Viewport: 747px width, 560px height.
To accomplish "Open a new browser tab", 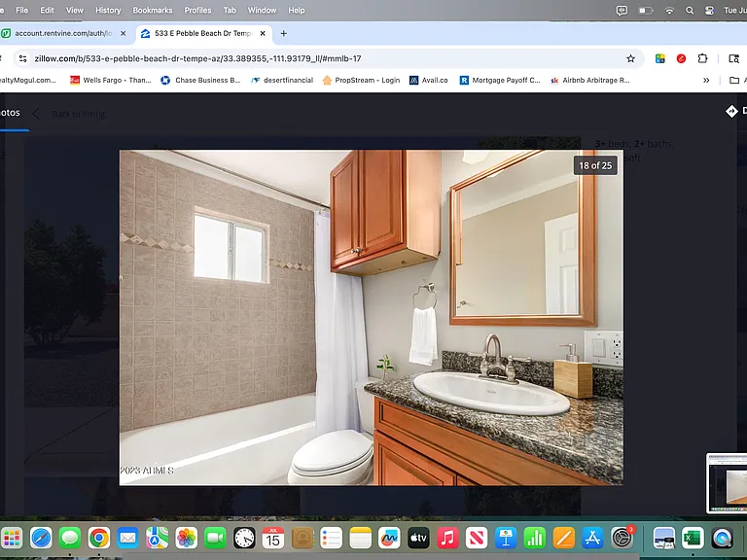I will pos(283,33).
